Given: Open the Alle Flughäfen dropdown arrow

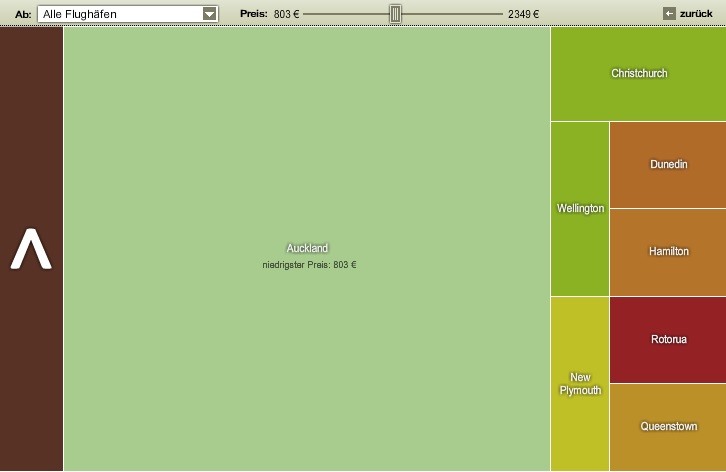Looking at the screenshot, I should tap(209, 14).
